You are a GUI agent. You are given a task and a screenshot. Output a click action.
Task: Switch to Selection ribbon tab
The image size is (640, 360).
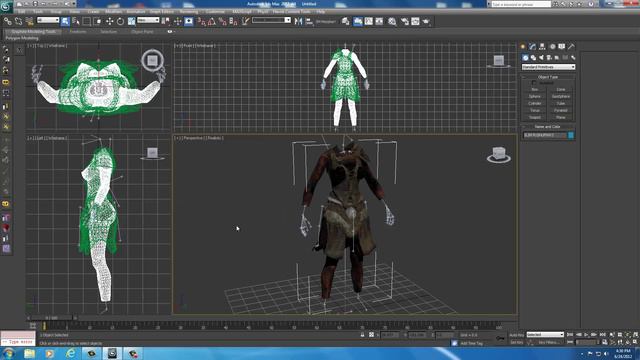[109, 31]
